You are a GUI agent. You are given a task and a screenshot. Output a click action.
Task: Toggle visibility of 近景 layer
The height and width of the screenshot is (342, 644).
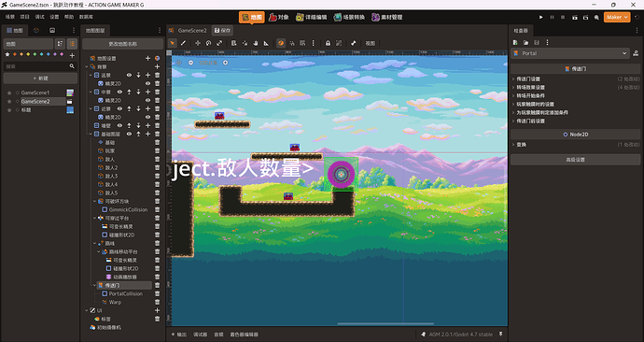coord(119,109)
